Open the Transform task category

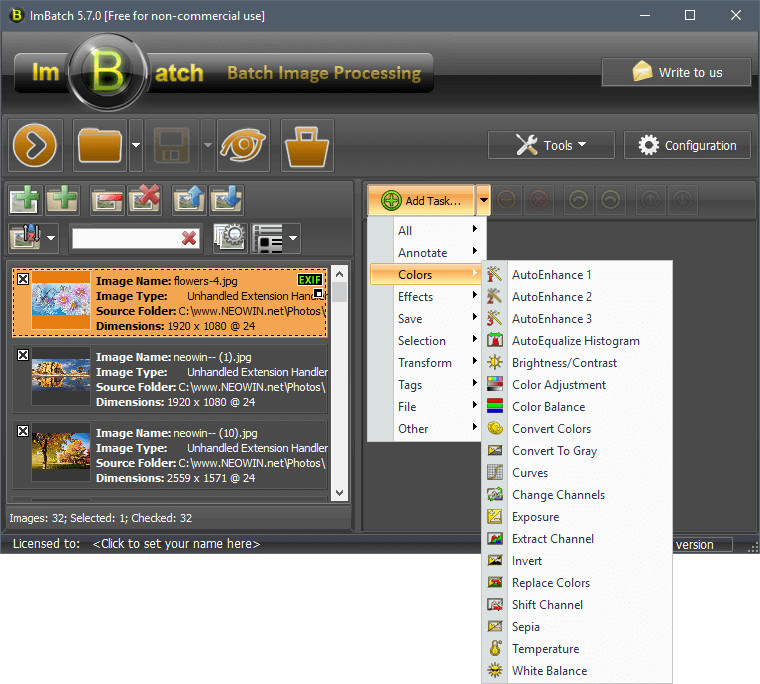coord(425,363)
